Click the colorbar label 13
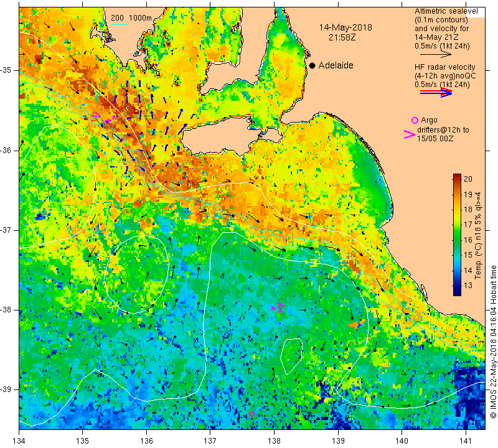This screenshot has height=448, width=498. tap(468, 286)
